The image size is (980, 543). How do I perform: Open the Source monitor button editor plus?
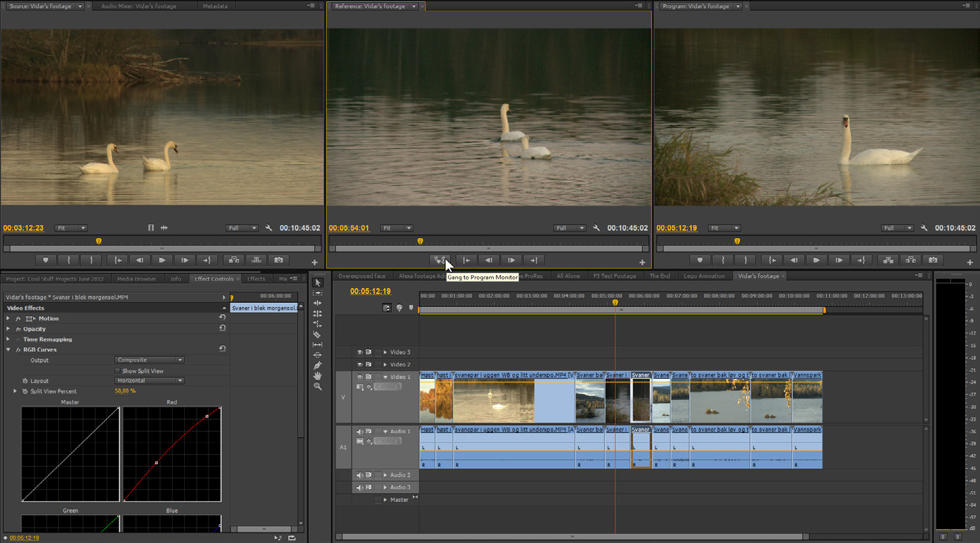[314, 262]
